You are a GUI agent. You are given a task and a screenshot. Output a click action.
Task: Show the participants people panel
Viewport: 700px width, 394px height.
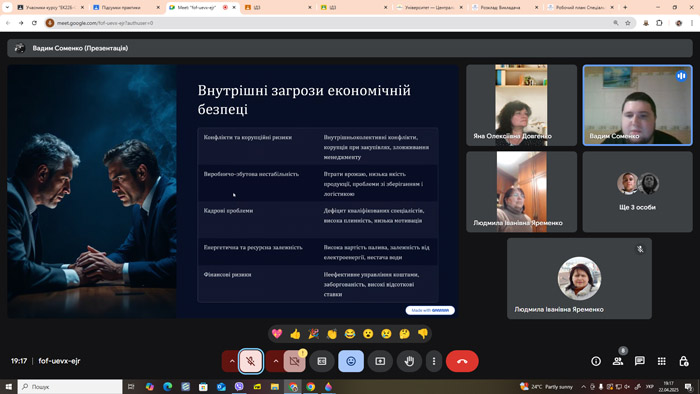[618, 361]
